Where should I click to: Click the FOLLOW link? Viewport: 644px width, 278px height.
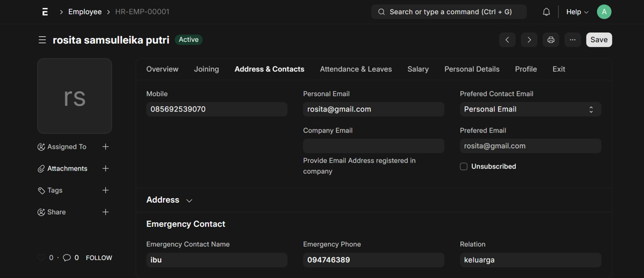[99, 258]
